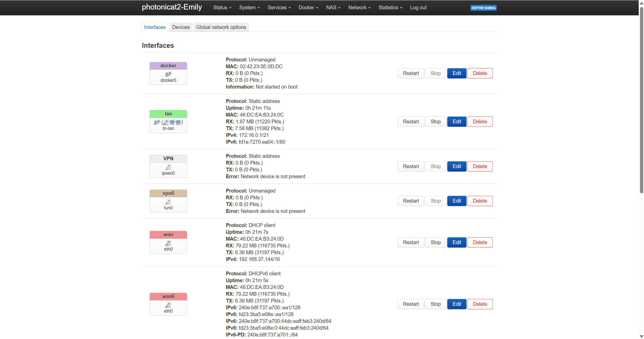Edit the docker interface
The image size is (644, 339).
pos(457,73)
